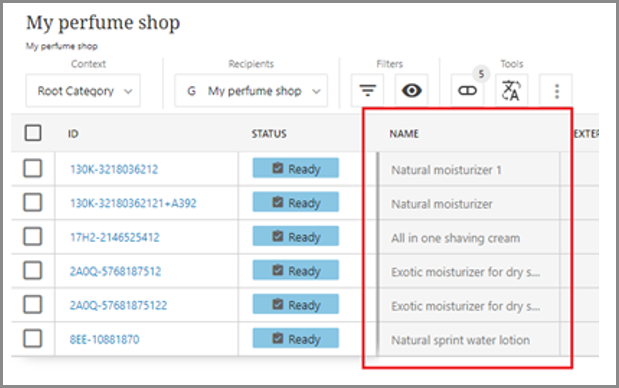Screen dimensions: 619x388
Task: Click the My perfume shop breadcrumb text
Action: tap(62, 46)
